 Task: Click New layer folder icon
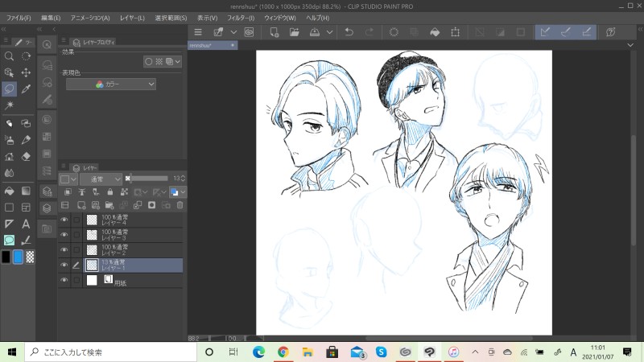(109, 205)
